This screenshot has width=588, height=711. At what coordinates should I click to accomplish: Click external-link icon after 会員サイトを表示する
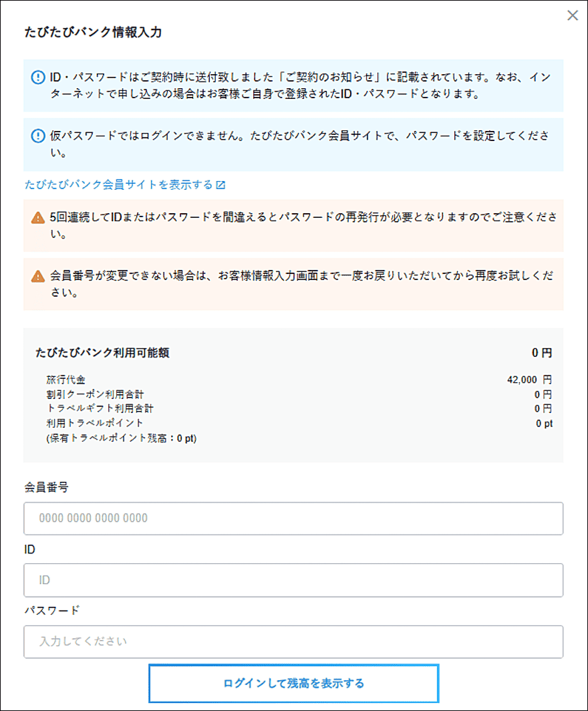[221, 185]
